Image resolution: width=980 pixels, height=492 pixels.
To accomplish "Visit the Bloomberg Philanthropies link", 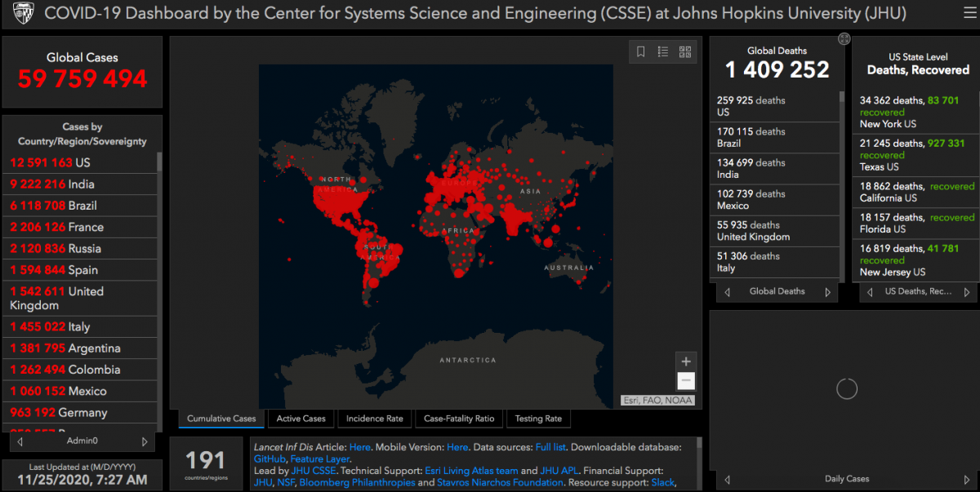I will [357, 482].
